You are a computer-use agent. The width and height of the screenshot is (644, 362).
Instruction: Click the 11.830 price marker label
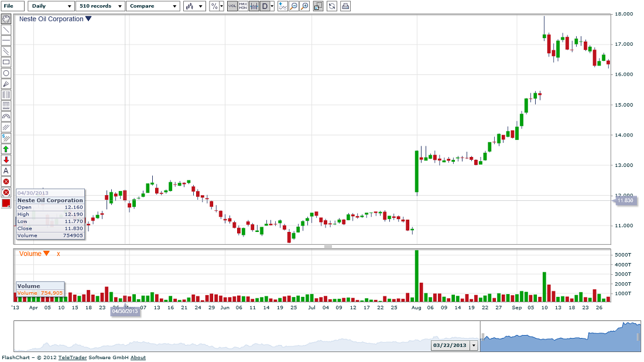click(x=625, y=200)
